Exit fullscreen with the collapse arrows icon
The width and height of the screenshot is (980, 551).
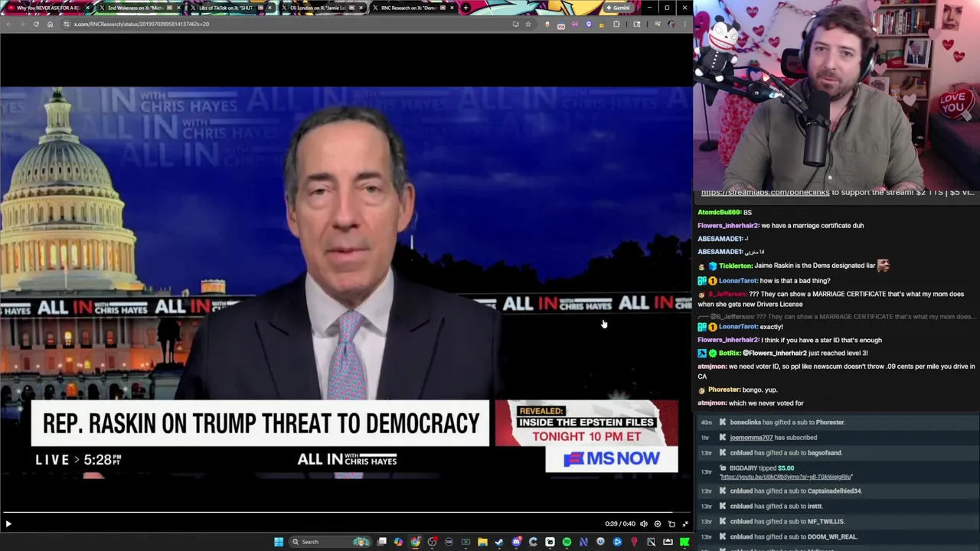coord(685,523)
